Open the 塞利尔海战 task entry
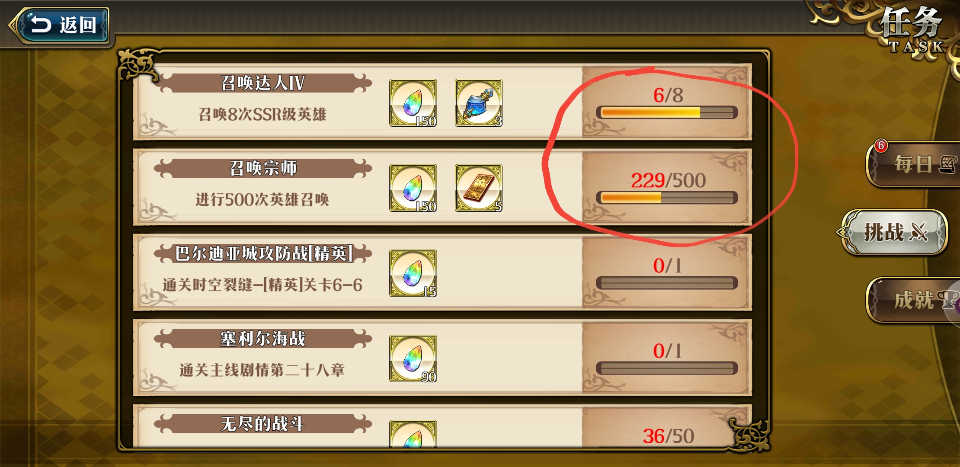This screenshot has height=467, width=960. (442, 357)
